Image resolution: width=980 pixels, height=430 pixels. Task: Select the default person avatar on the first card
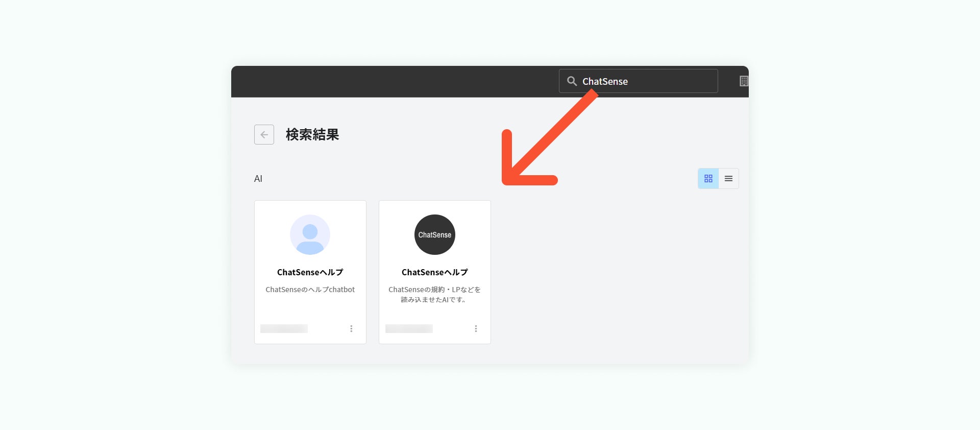310,235
